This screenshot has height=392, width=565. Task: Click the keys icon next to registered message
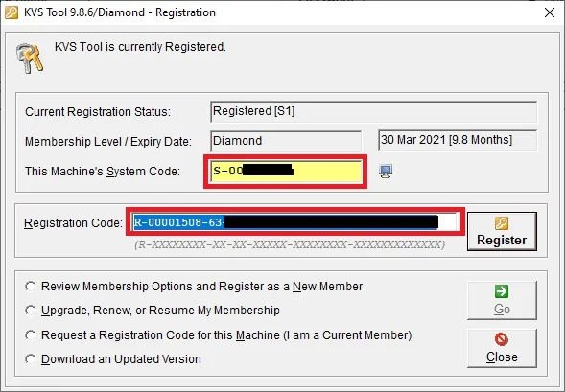[x=30, y=58]
